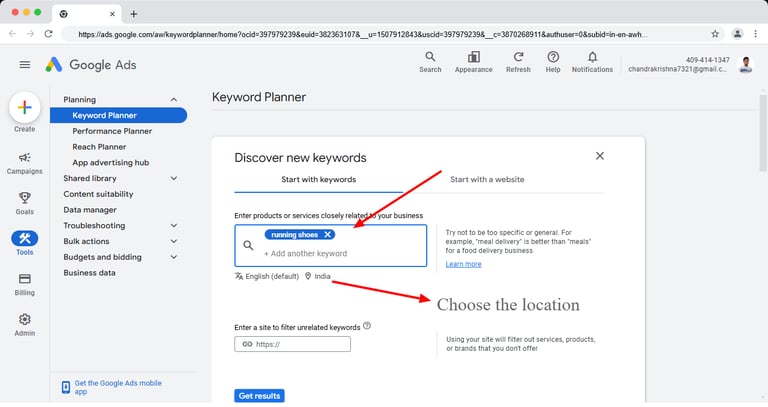Remove the running shoes keyword chip
The height and width of the screenshot is (407, 768).
[x=328, y=235]
